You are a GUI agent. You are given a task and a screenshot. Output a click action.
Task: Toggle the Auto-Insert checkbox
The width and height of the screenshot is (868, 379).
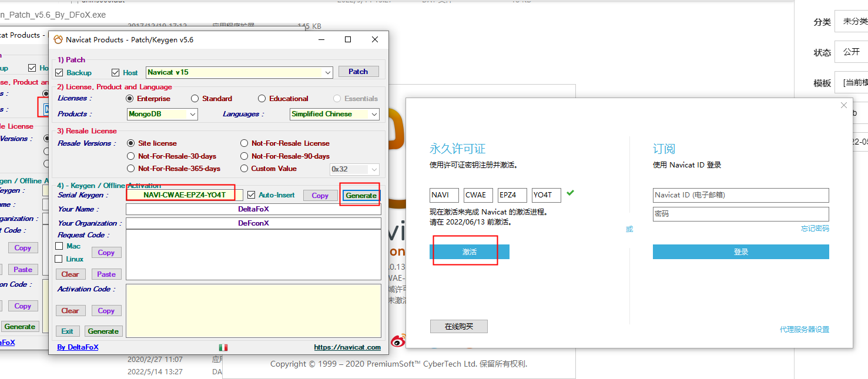click(252, 195)
